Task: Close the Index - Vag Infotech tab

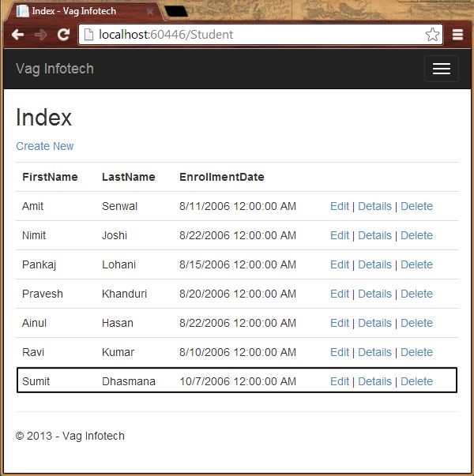Action: tap(150, 12)
